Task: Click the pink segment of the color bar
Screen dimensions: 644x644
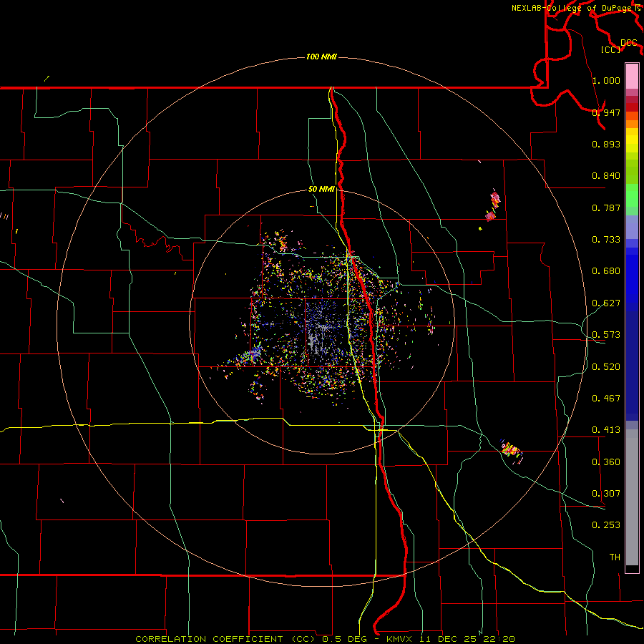Action: [x=632, y=76]
